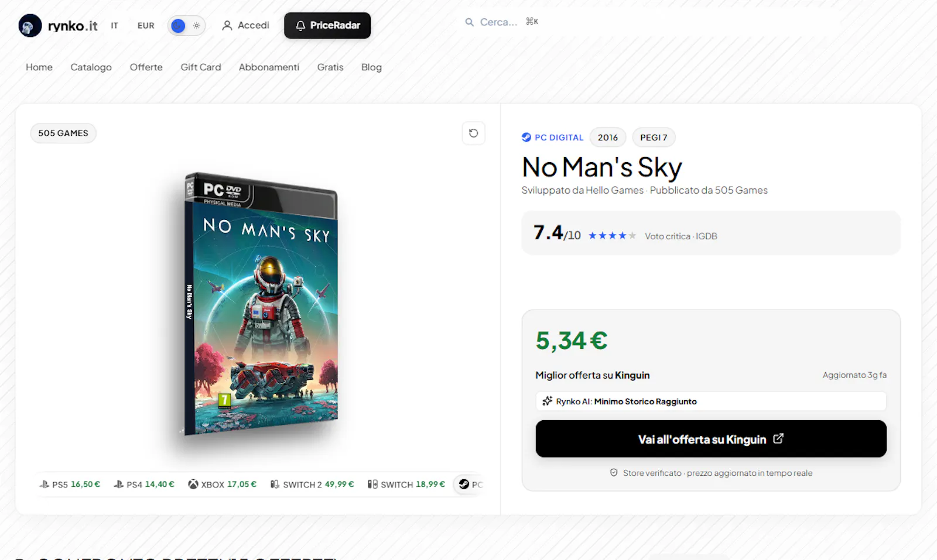Open the Gift Card section
The width and height of the screenshot is (937, 560).
pos(201,67)
